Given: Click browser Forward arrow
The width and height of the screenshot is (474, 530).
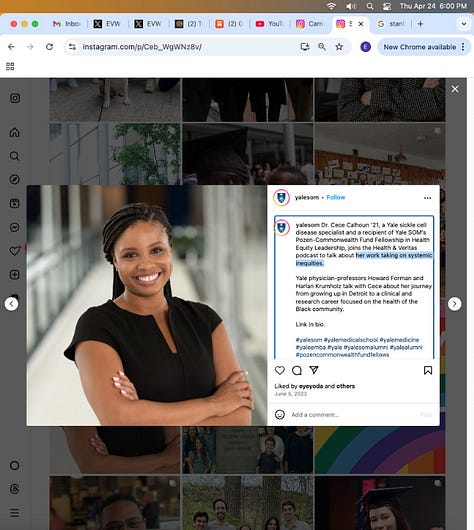Looking at the screenshot, I should pyautogui.click(x=30, y=47).
